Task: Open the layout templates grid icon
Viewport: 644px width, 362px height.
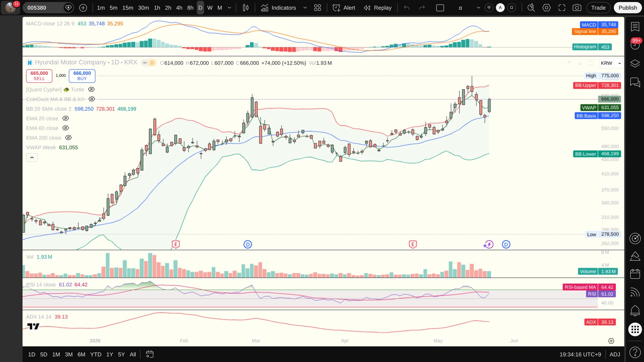Action: 318,8
